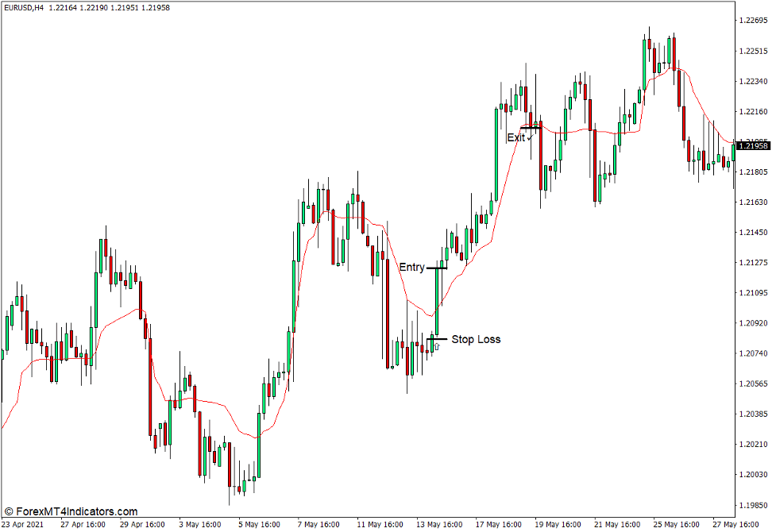Click the Entry label on the chart
The image size is (776, 532).
pyautogui.click(x=411, y=268)
